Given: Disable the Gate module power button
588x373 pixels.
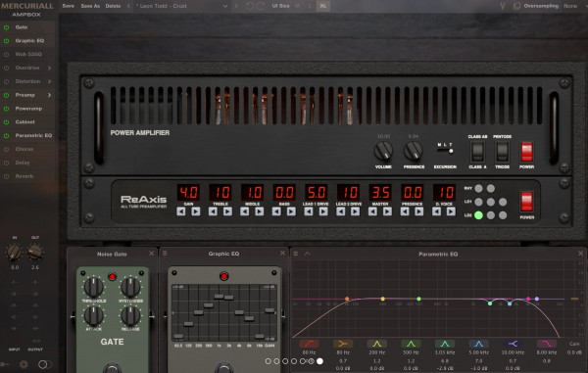Looking at the screenshot, I should (x=7, y=27).
